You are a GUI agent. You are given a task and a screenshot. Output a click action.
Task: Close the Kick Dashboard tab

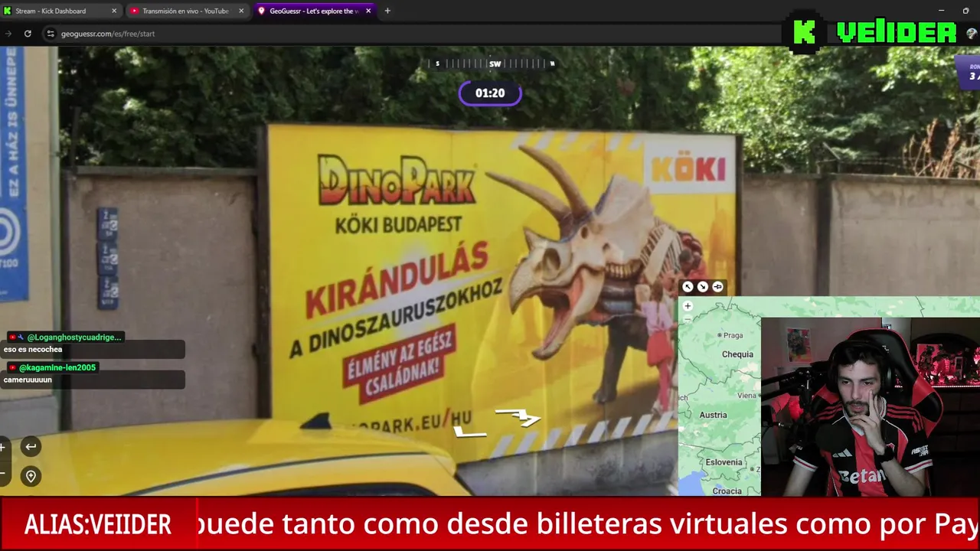[114, 11]
